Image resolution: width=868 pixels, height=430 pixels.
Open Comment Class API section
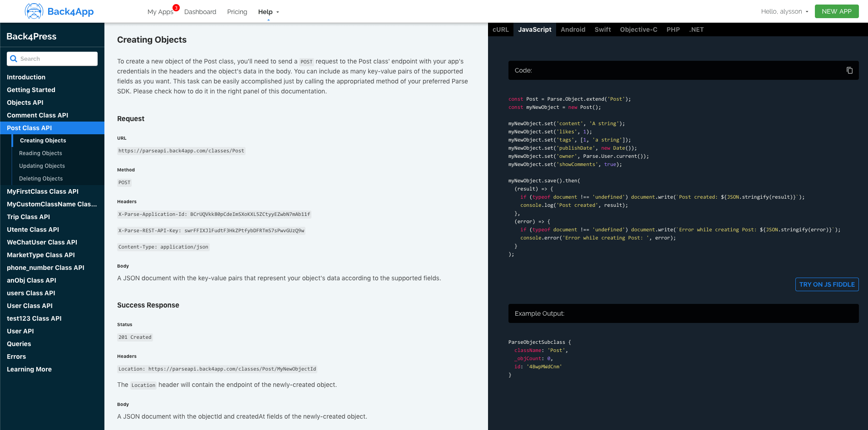[52, 115]
